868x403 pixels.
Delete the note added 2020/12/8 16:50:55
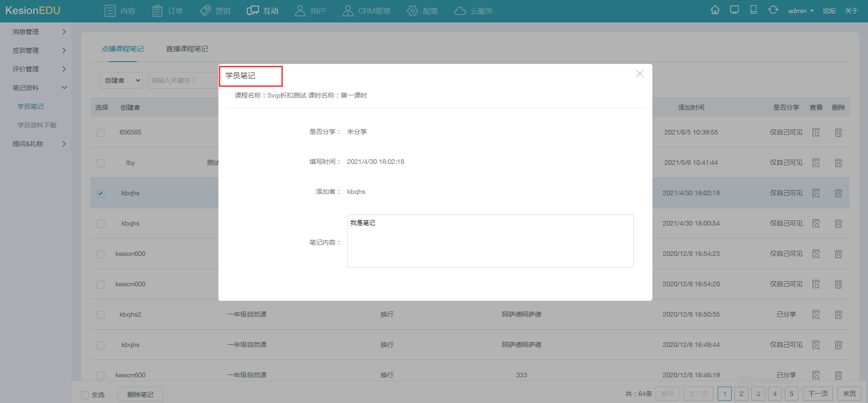(838, 315)
